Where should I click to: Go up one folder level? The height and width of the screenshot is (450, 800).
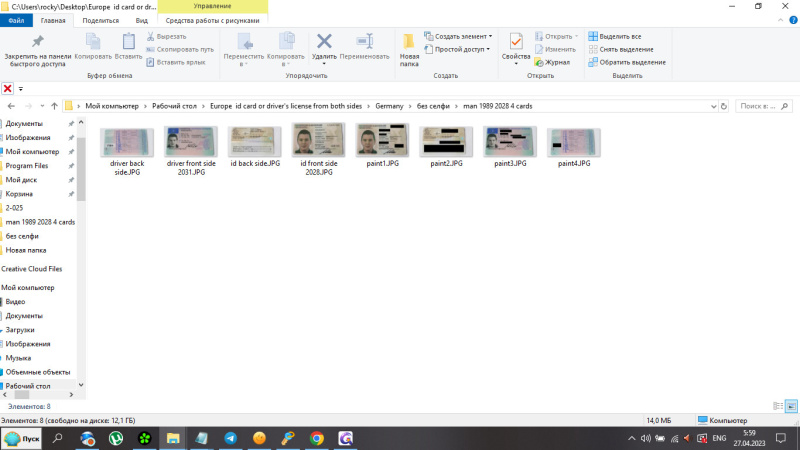coord(55,106)
